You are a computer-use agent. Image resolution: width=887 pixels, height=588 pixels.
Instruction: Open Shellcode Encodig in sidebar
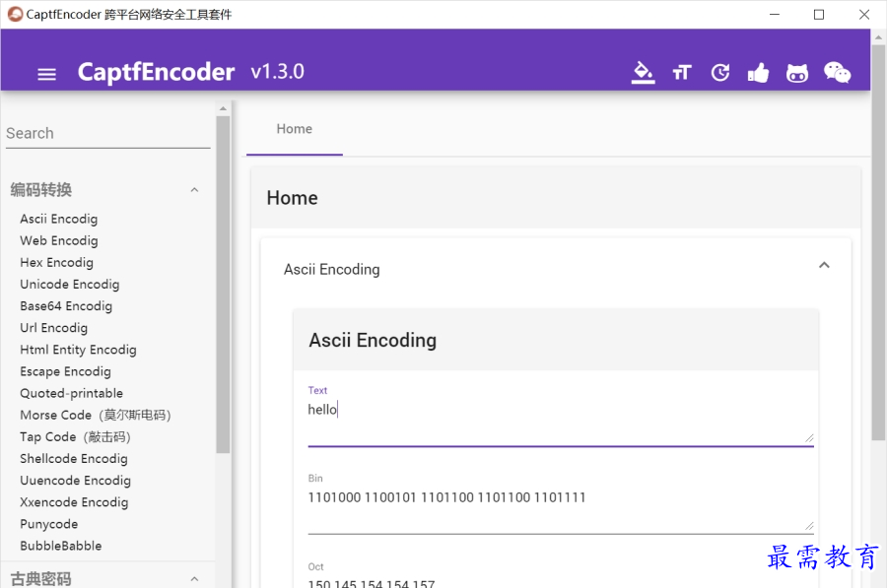pyautogui.click(x=74, y=459)
